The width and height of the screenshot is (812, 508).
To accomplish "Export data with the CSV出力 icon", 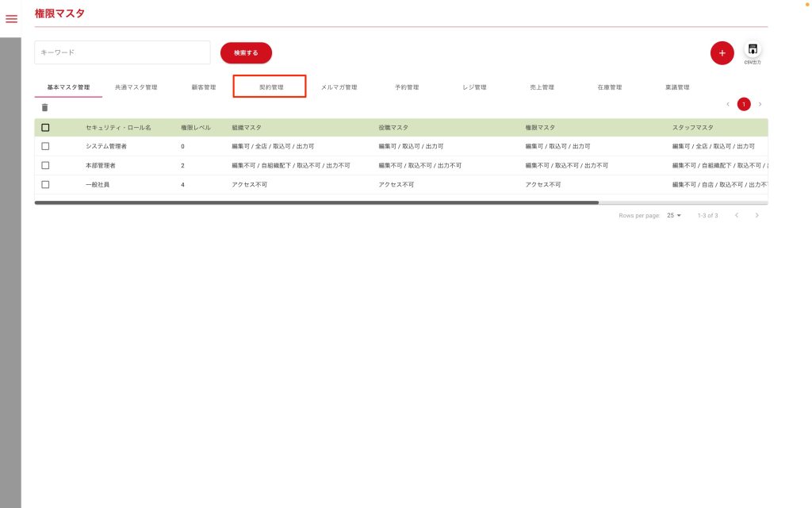I will point(753,50).
